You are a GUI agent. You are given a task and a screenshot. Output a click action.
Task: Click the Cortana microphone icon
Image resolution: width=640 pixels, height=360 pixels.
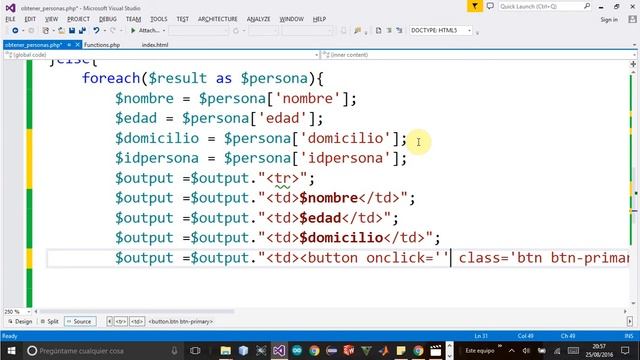pos(174,351)
